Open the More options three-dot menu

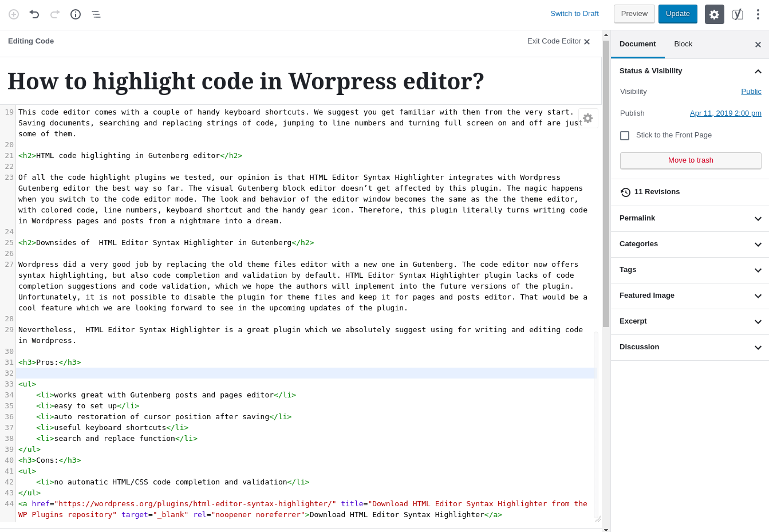coord(758,14)
